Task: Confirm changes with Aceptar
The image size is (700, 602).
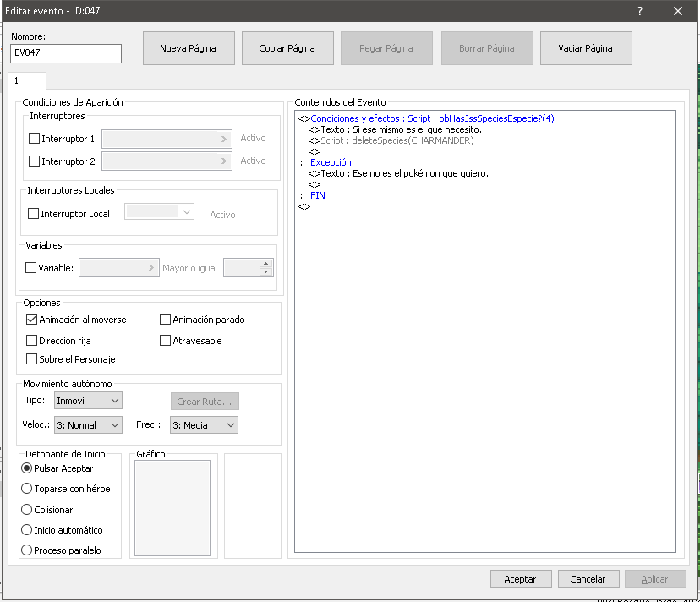Action: coord(521,578)
